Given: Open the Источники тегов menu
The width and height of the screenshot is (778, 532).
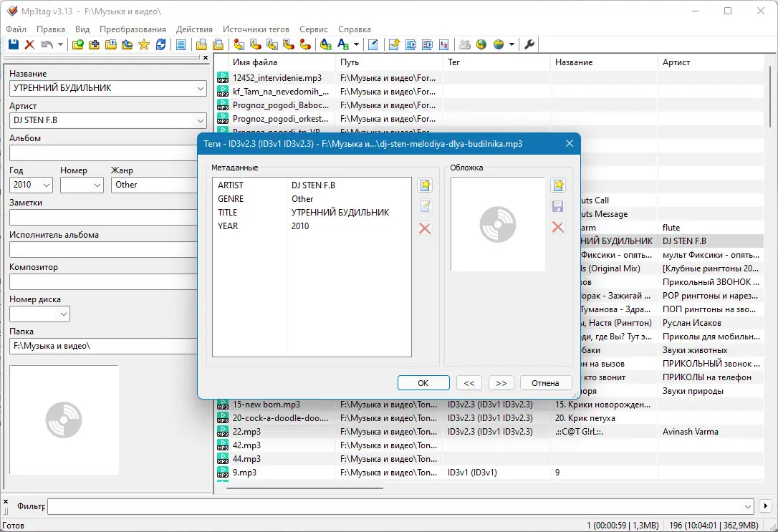Looking at the screenshot, I should [256, 29].
